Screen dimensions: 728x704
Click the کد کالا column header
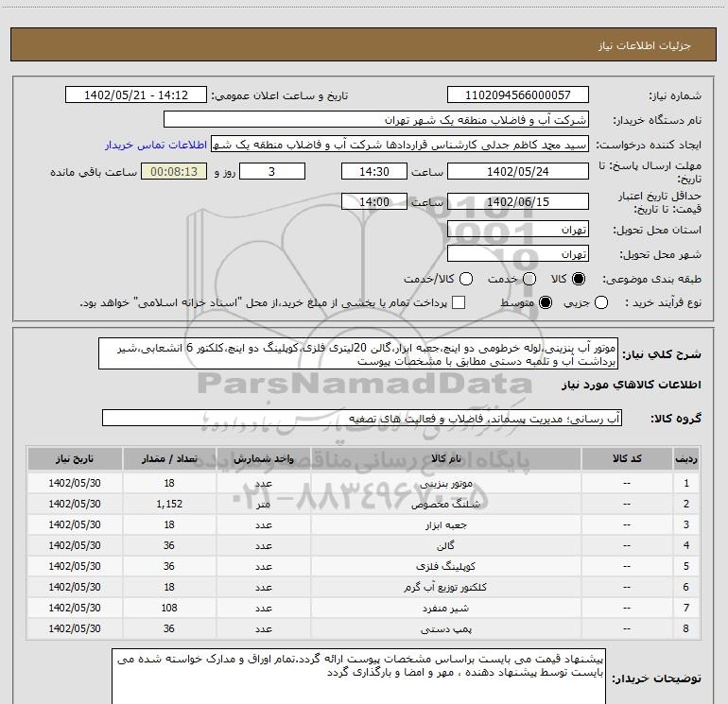[x=627, y=458]
